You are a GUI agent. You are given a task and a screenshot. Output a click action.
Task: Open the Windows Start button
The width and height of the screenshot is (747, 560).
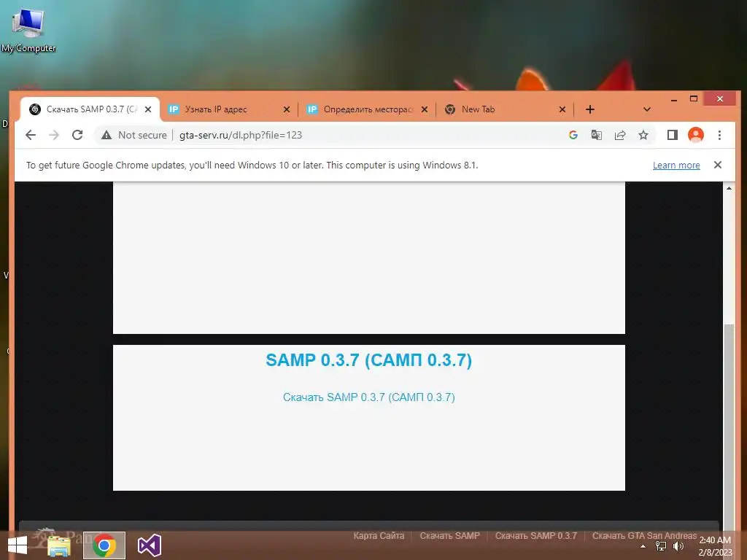pos(18,545)
